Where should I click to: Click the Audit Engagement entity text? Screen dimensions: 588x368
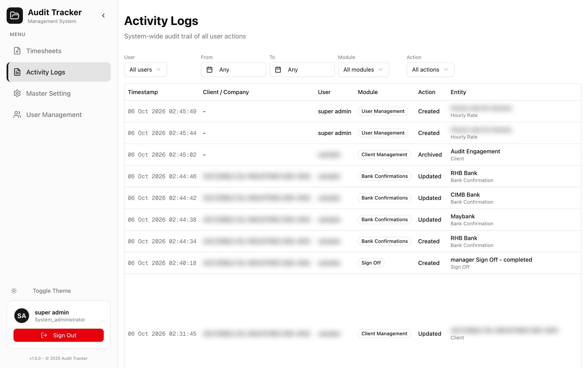coord(475,152)
